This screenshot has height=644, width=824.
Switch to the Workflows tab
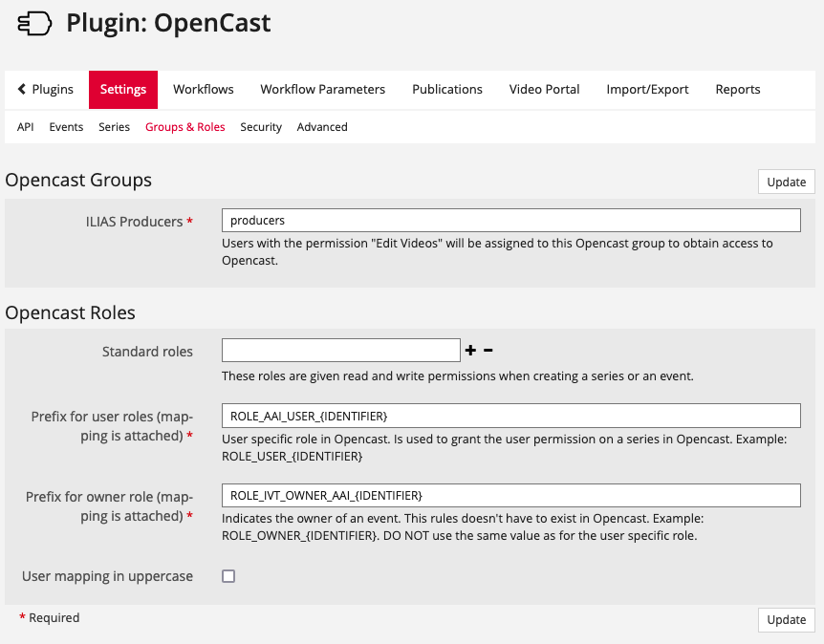tap(204, 90)
